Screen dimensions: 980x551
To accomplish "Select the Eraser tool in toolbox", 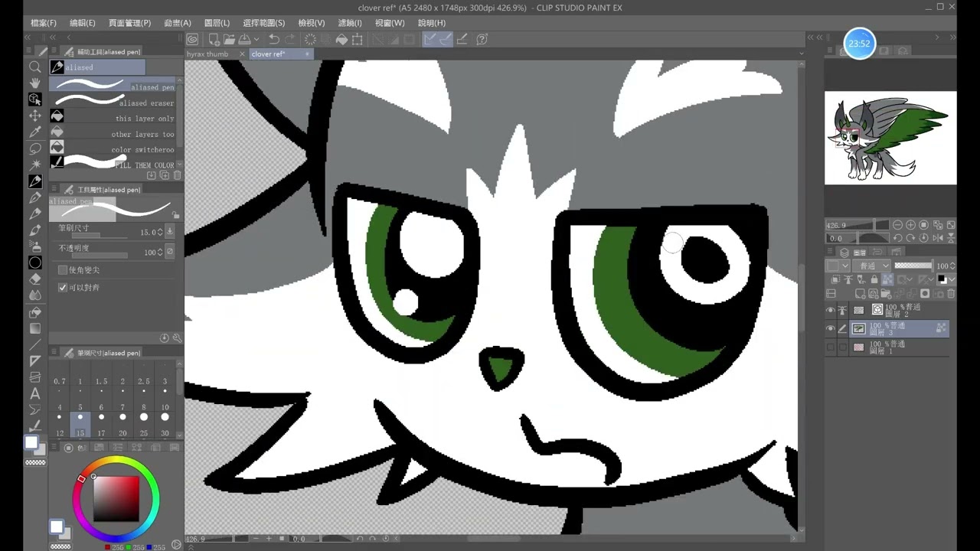I will (35, 279).
